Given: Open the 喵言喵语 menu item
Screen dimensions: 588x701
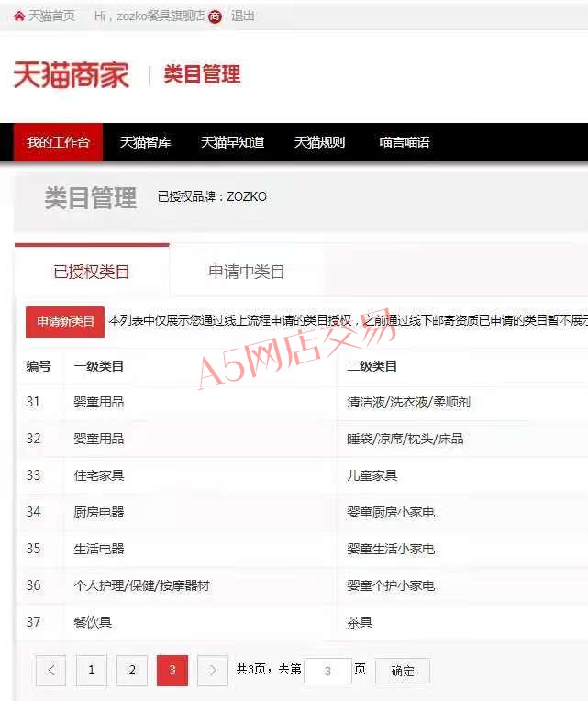Looking at the screenshot, I should tap(405, 142).
